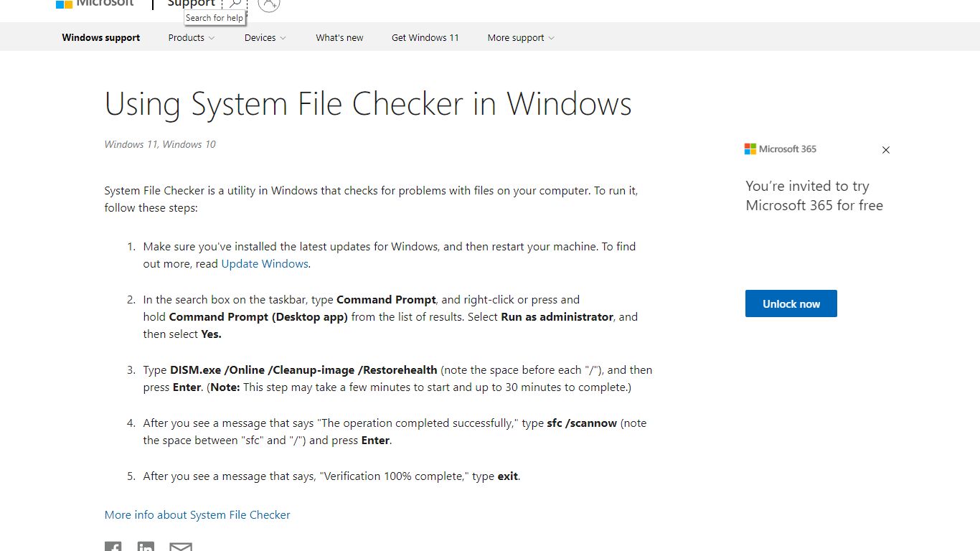
Task: Open the Support link in header
Action: tap(191, 4)
